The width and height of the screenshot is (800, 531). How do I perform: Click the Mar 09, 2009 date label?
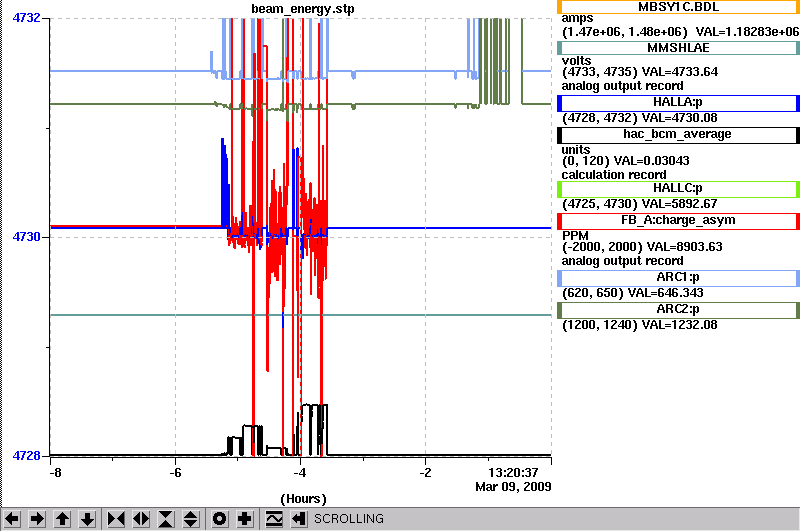513,487
